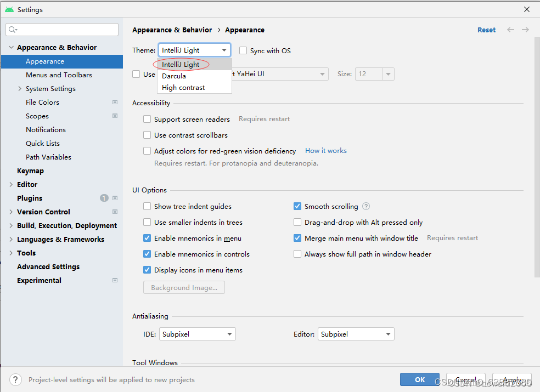Toggle the Use custom font checkbox
Viewport: 540px width, 392px height.
[136, 74]
